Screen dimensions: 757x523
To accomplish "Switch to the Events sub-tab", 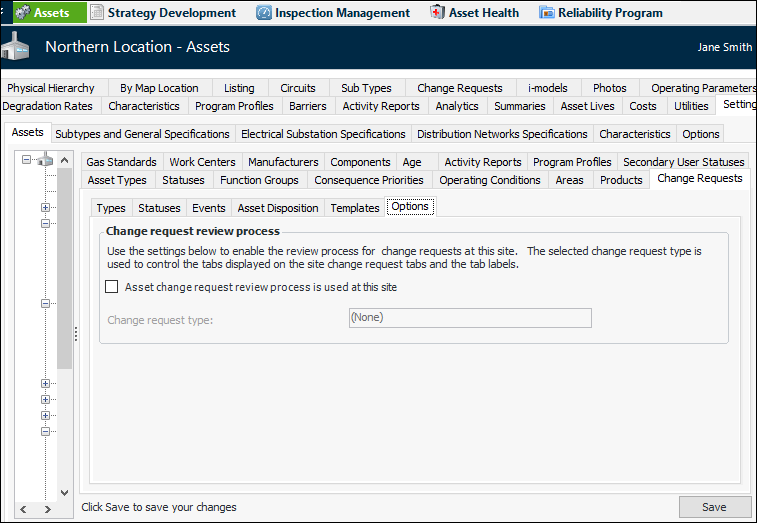I will tap(209, 208).
